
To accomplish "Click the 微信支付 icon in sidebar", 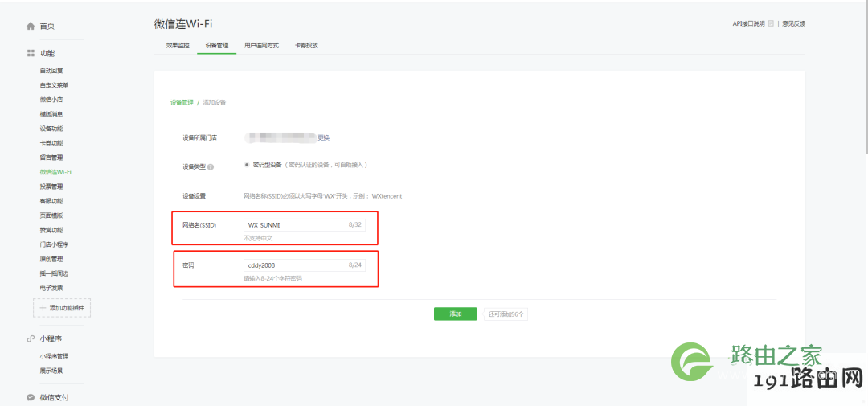I will [31, 397].
